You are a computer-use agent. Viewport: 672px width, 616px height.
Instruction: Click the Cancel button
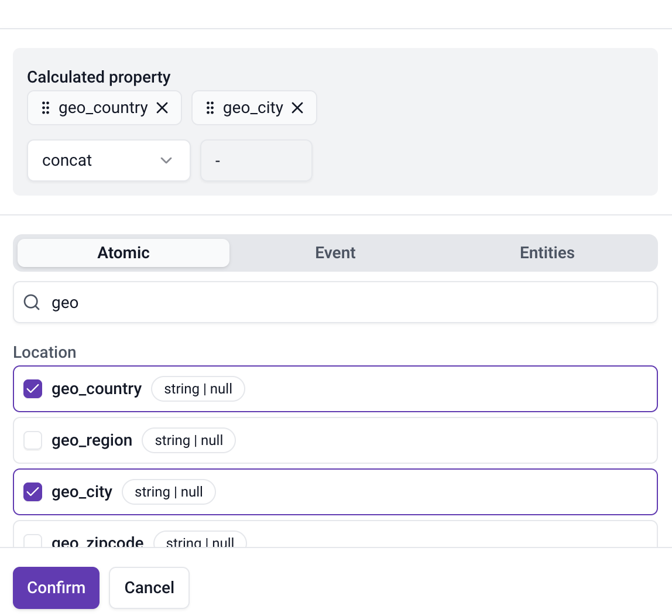(149, 588)
